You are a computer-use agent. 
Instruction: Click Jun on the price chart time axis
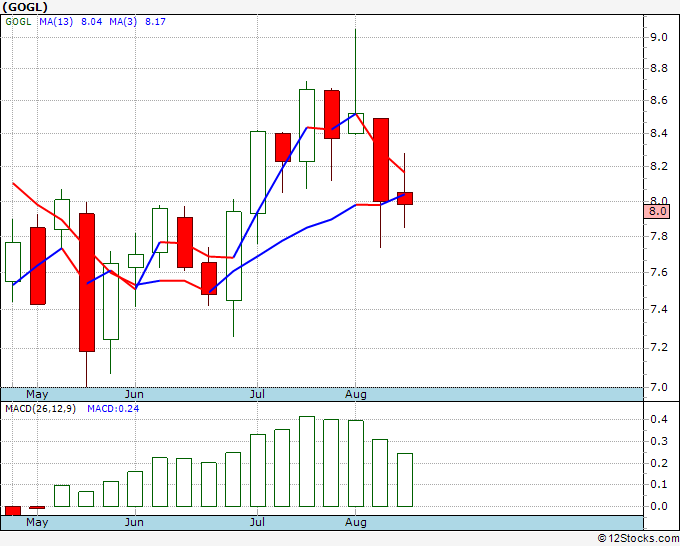(134, 395)
